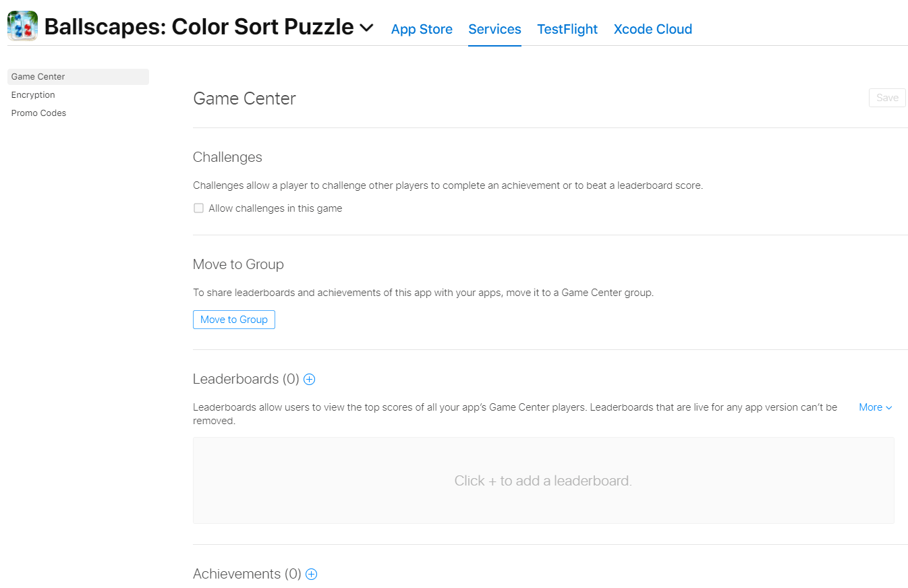Image resolution: width=908 pixels, height=588 pixels.
Task: Open the app selection dropdown beside the title
Action: click(365, 28)
